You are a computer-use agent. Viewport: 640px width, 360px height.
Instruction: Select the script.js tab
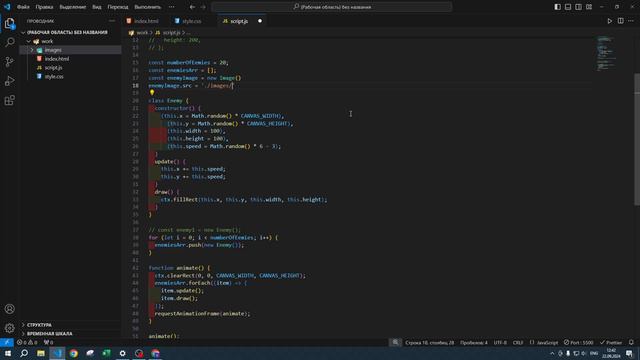click(x=239, y=21)
